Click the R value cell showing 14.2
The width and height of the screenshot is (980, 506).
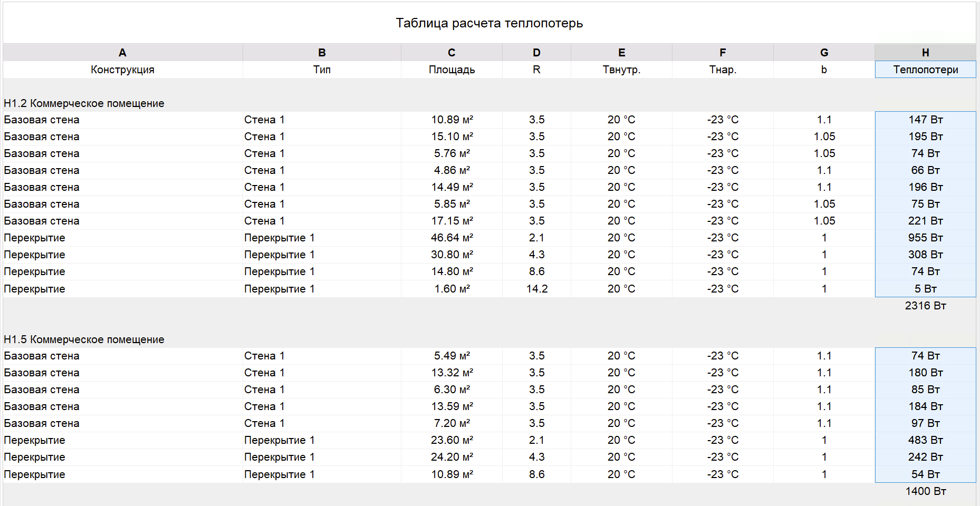(536, 289)
